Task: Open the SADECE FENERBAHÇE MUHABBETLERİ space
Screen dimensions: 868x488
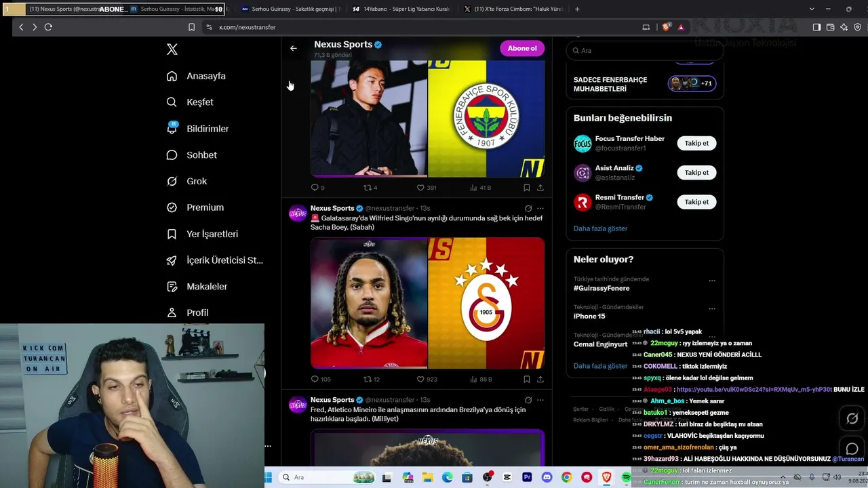Action: pos(645,84)
